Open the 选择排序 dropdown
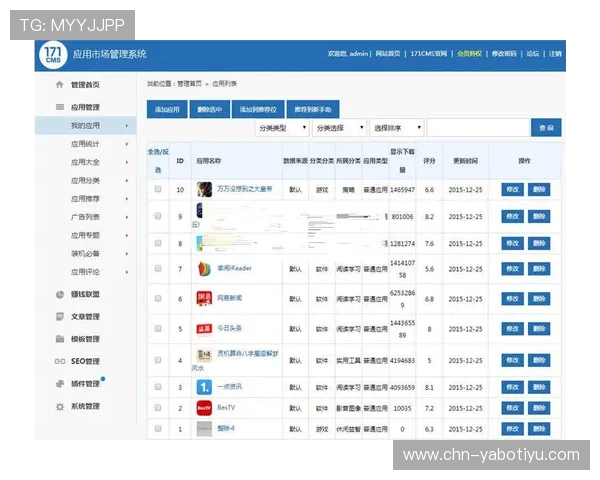Viewport: 600px width, 480px height. coord(397,128)
